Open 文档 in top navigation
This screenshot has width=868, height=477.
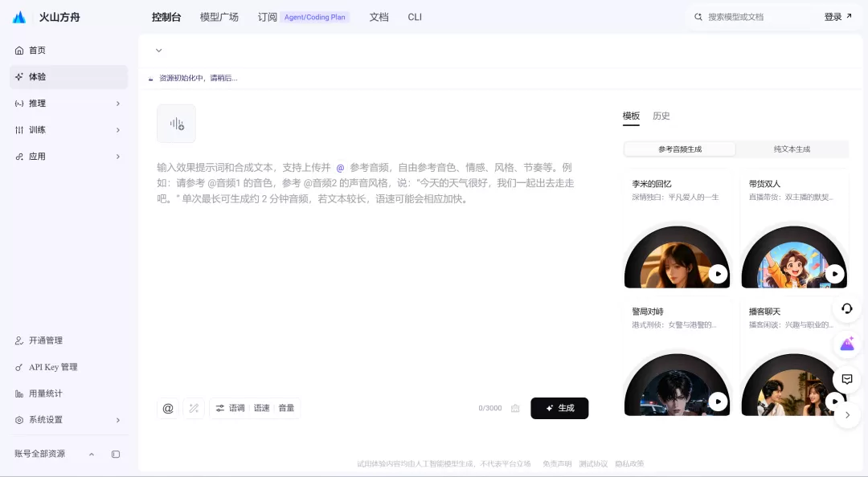pos(379,17)
